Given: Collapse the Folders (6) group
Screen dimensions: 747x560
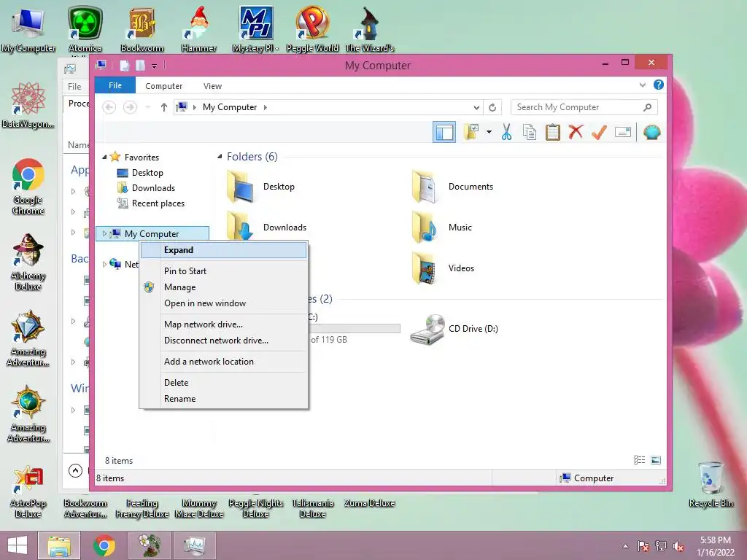Looking at the screenshot, I should click(x=220, y=156).
